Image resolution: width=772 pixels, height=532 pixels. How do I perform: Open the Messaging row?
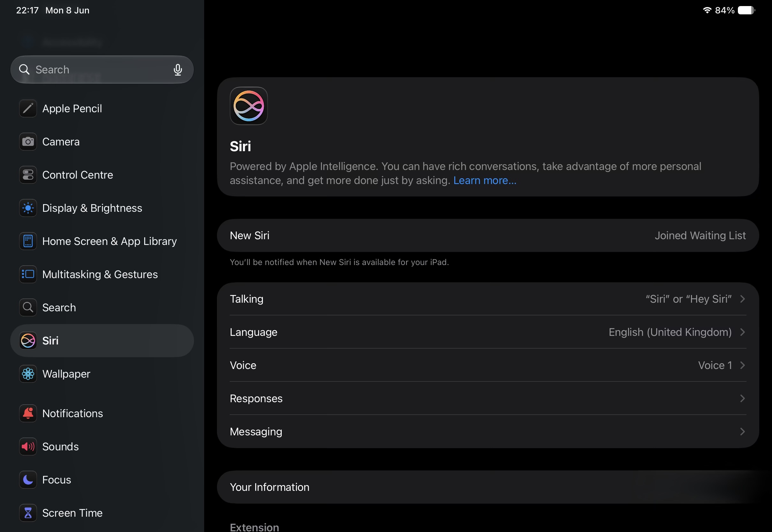coord(488,432)
